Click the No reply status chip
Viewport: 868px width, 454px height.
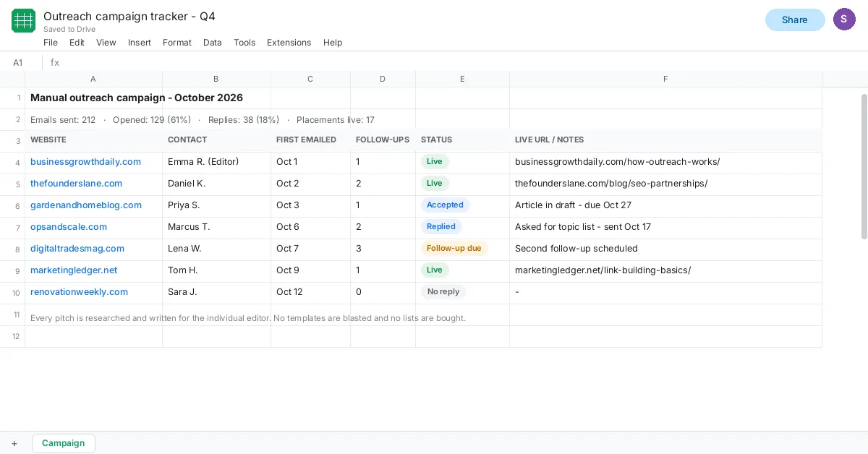443,292
